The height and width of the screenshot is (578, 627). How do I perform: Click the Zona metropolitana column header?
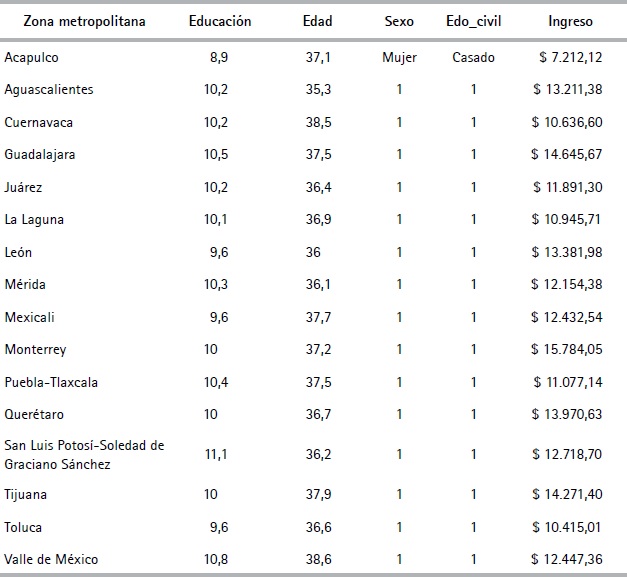pos(72,21)
